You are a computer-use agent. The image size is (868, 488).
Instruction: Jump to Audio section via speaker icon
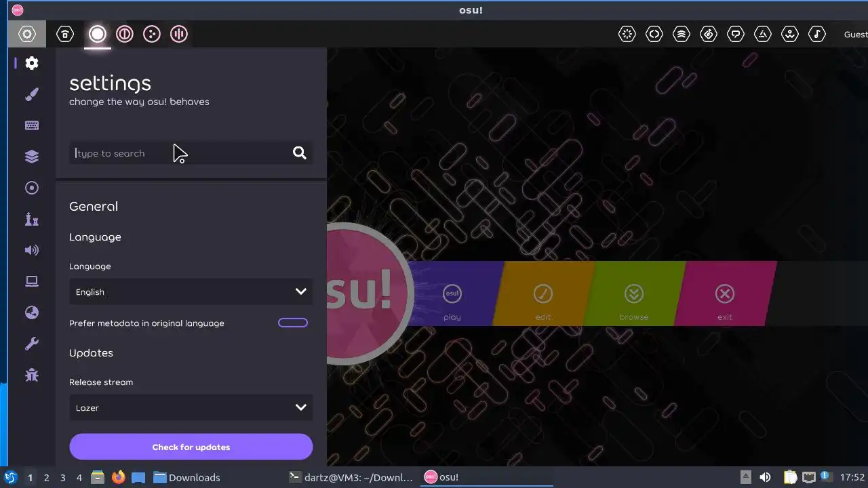tap(32, 250)
